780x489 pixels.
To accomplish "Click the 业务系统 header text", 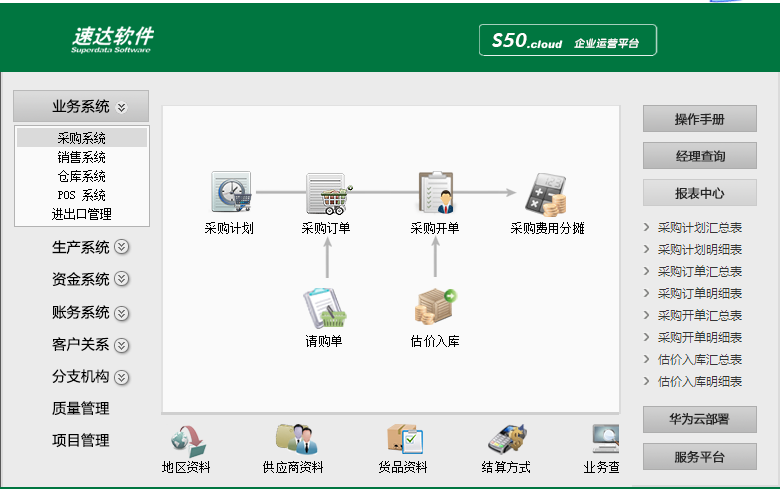I will point(81,106).
